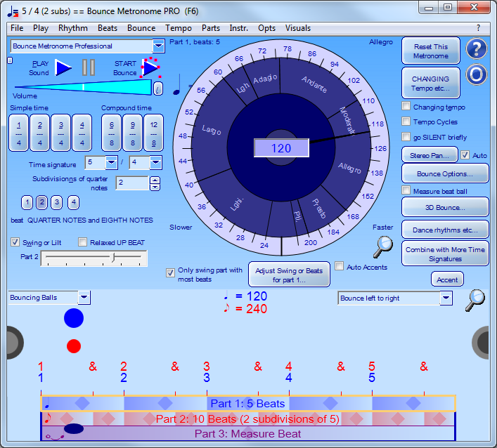The width and height of the screenshot is (497, 448).
Task: Click the small volume slash button
Action: 158,88
